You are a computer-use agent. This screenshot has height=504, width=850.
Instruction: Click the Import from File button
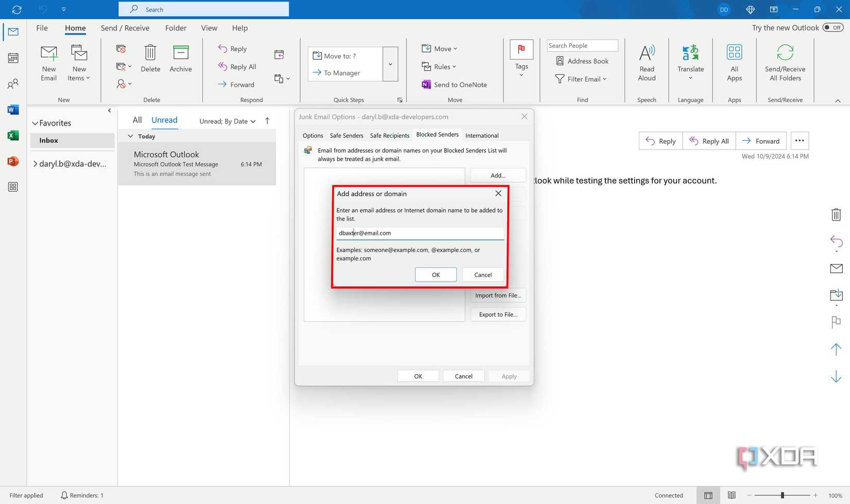click(498, 295)
